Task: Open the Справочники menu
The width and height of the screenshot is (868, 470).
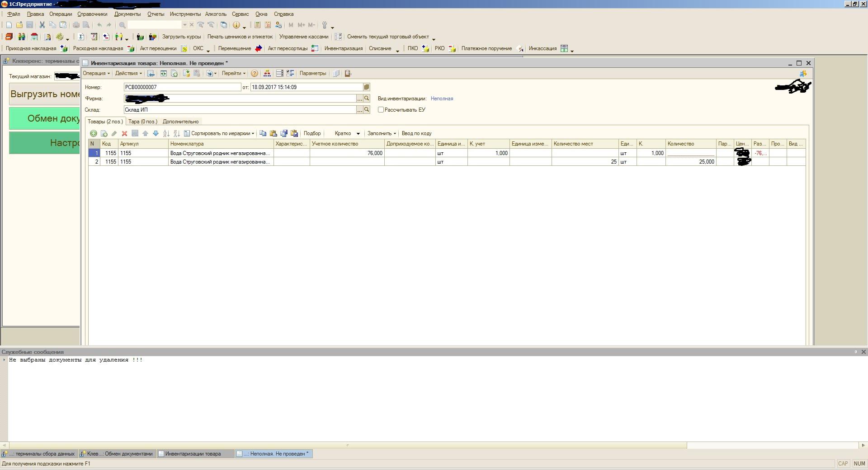Action: coord(92,14)
